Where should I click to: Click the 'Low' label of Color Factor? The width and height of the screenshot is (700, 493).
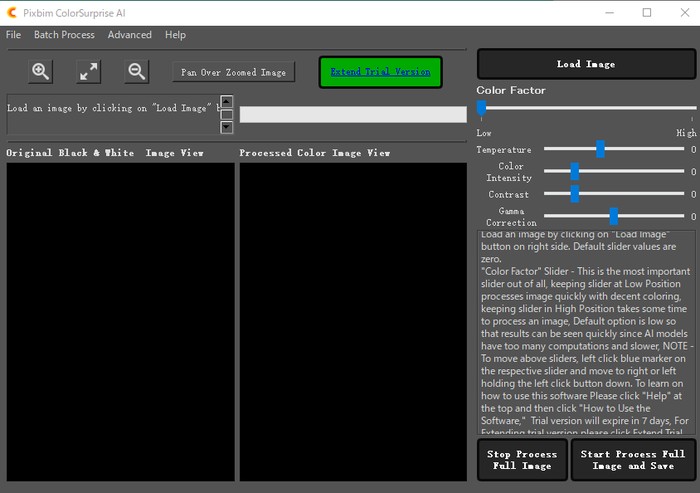click(x=484, y=133)
